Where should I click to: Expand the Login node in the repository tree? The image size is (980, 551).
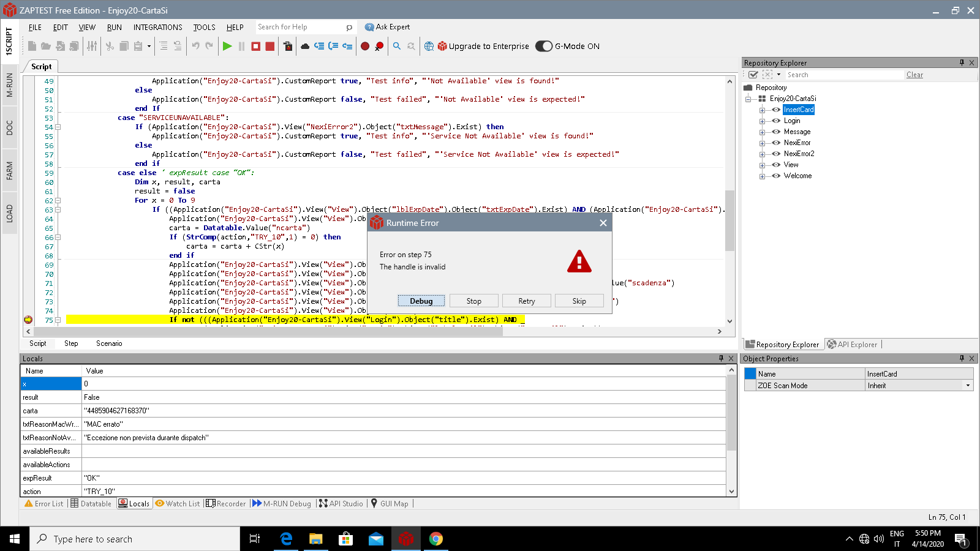(761, 121)
